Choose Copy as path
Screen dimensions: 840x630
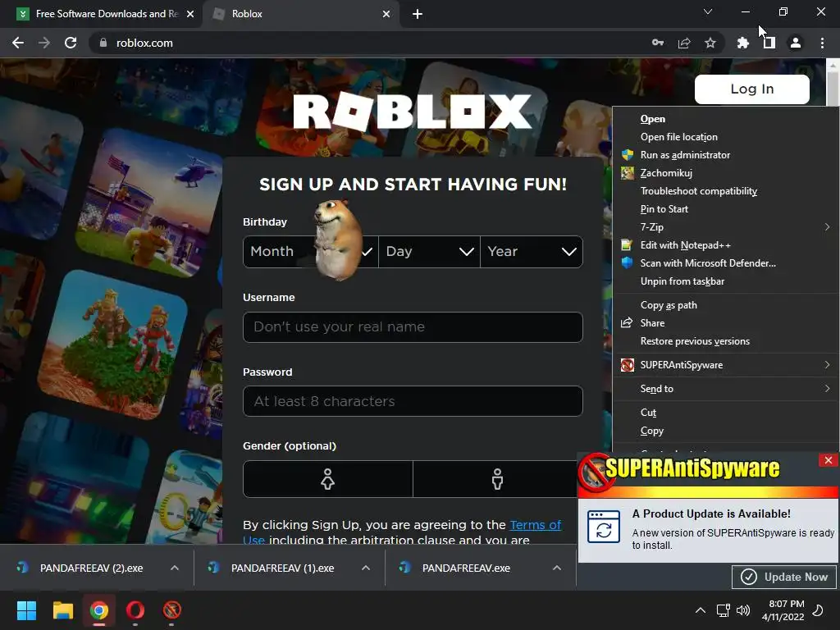pyautogui.click(x=725, y=305)
